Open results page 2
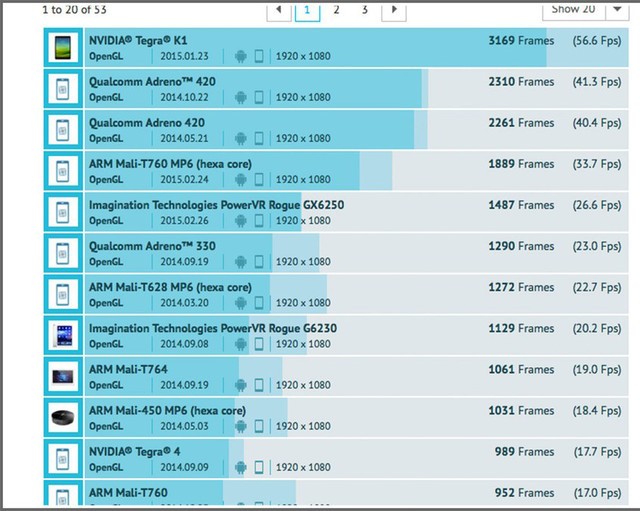The width and height of the screenshot is (640, 511). pos(336,10)
